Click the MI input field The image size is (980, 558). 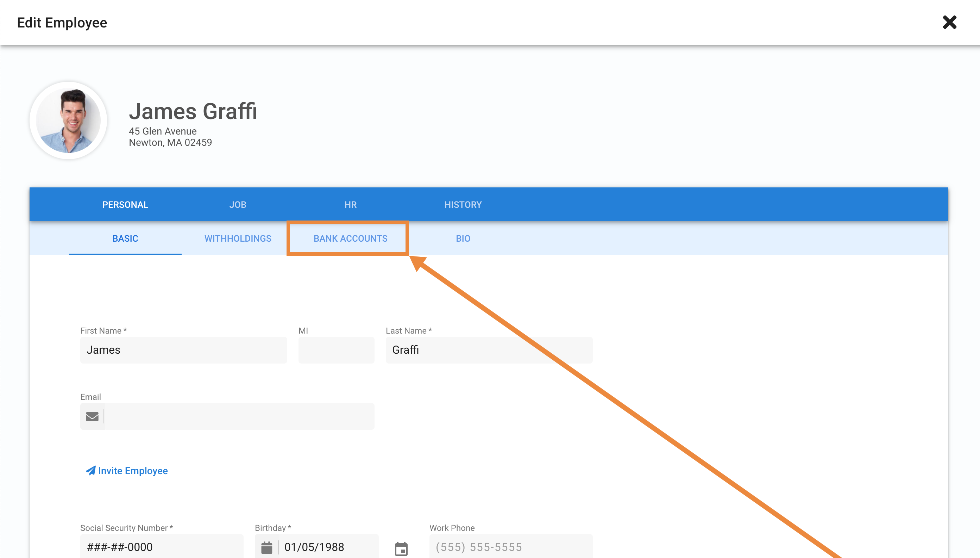[336, 350]
